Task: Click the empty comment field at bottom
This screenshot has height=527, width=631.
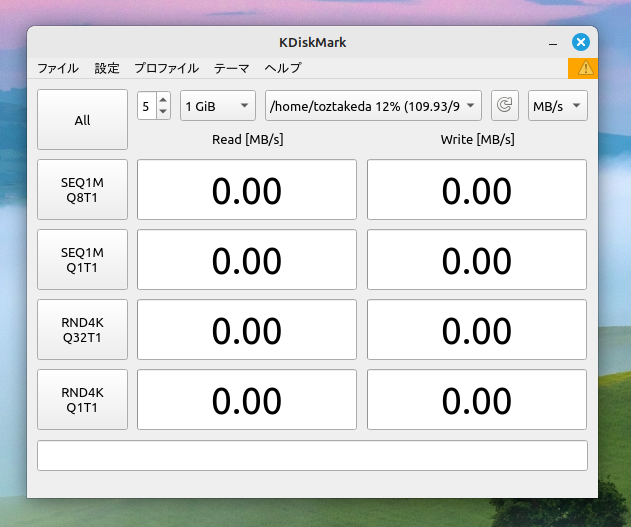Action: click(x=312, y=455)
